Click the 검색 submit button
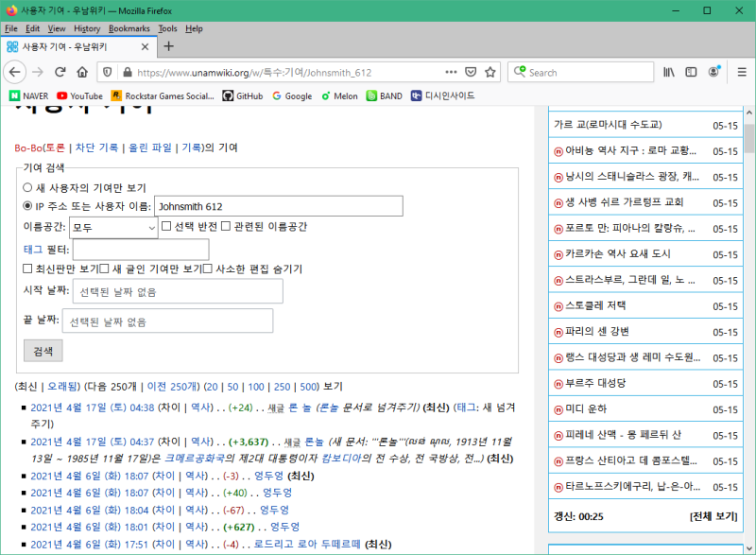The height and width of the screenshot is (555, 756). pyautogui.click(x=43, y=351)
